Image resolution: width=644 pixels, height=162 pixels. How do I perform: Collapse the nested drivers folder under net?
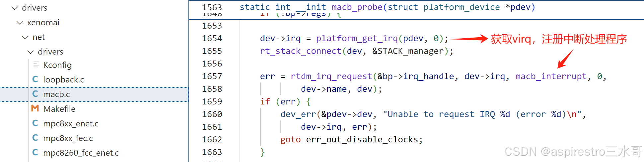pyautogui.click(x=31, y=52)
